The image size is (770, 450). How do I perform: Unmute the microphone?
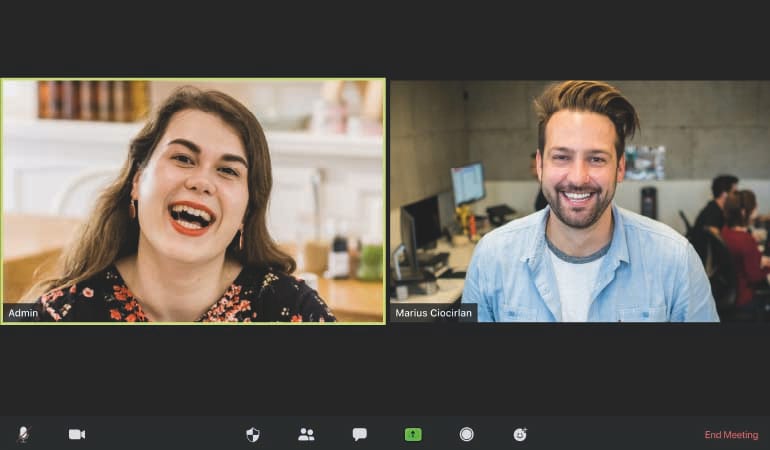(x=23, y=434)
